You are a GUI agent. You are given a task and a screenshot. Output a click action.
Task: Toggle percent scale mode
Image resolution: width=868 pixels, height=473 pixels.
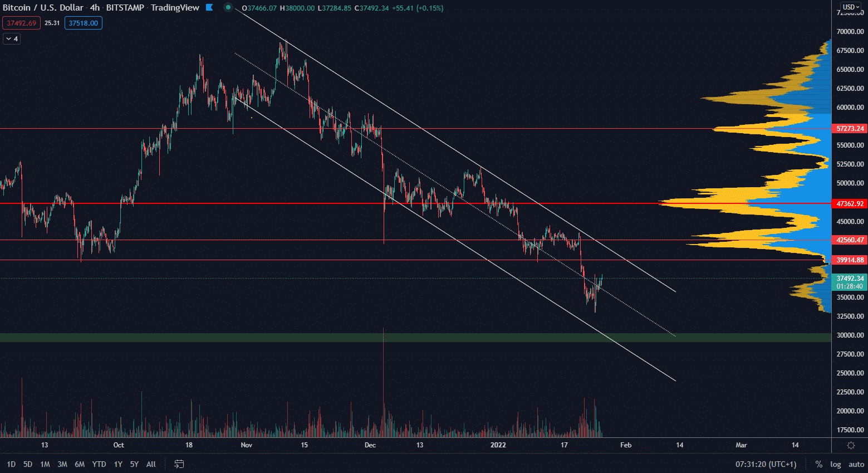tap(818, 464)
